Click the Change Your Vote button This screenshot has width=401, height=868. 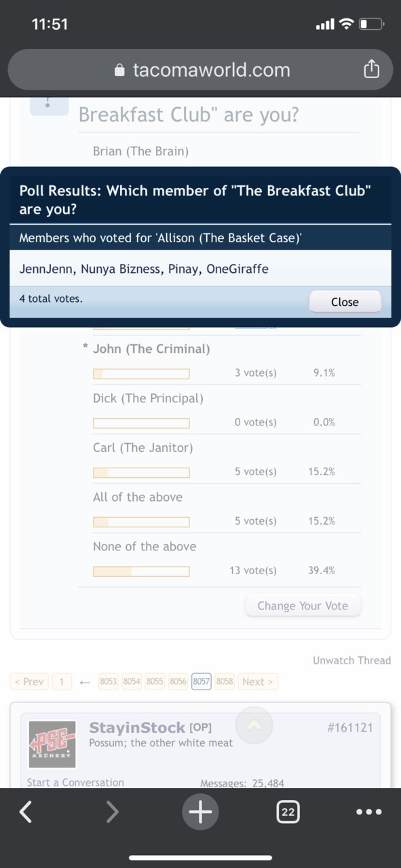point(303,606)
